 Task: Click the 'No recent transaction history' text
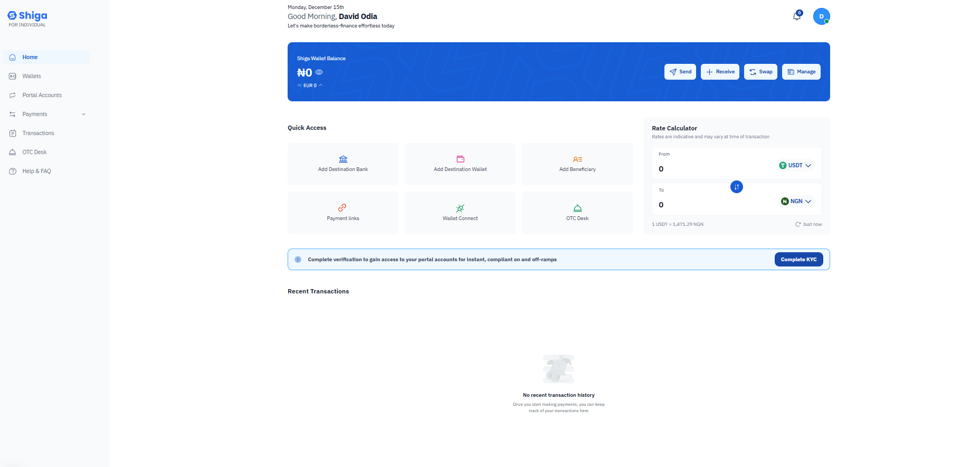coord(559,395)
